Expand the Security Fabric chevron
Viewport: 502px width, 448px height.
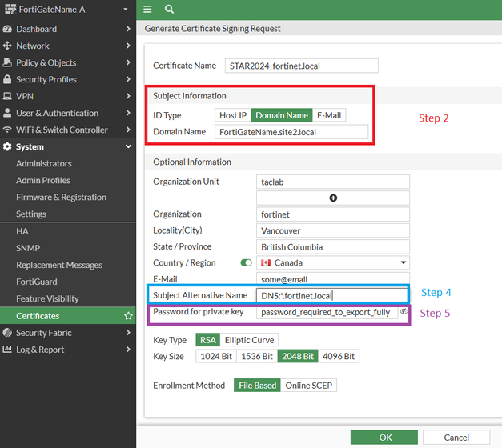point(128,333)
